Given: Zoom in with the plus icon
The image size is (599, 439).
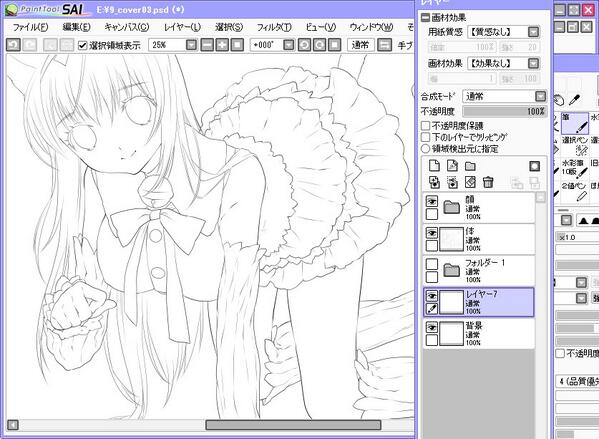Looking at the screenshot, I should (x=222, y=45).
